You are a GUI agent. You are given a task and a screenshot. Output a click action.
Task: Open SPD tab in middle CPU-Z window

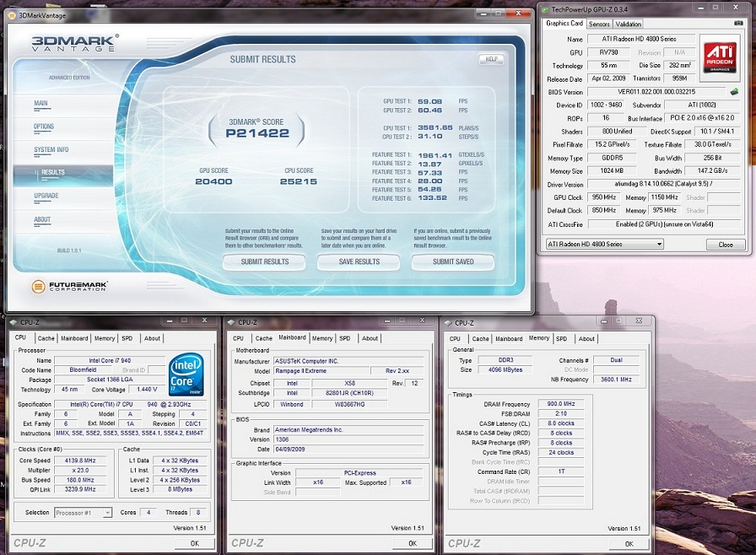(345, 338)
